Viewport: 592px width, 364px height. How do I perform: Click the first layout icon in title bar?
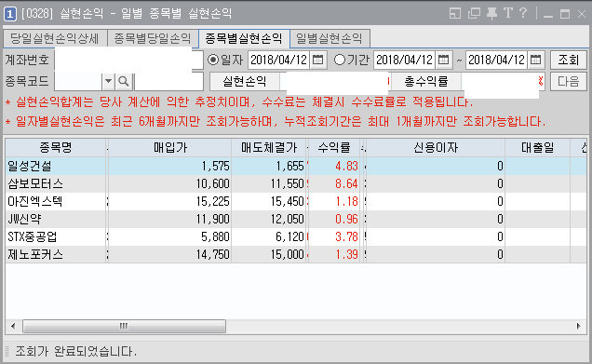tap(455, 14)
